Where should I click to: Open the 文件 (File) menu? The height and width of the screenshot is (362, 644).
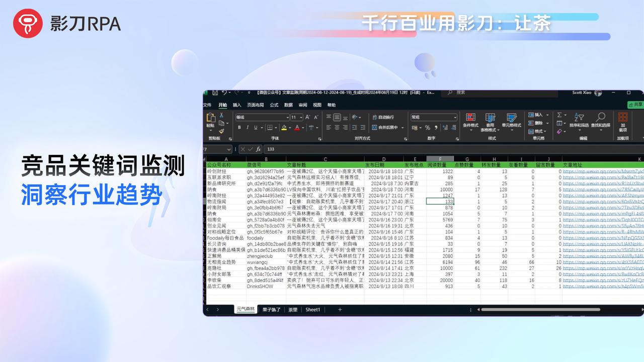click(207, 105)
